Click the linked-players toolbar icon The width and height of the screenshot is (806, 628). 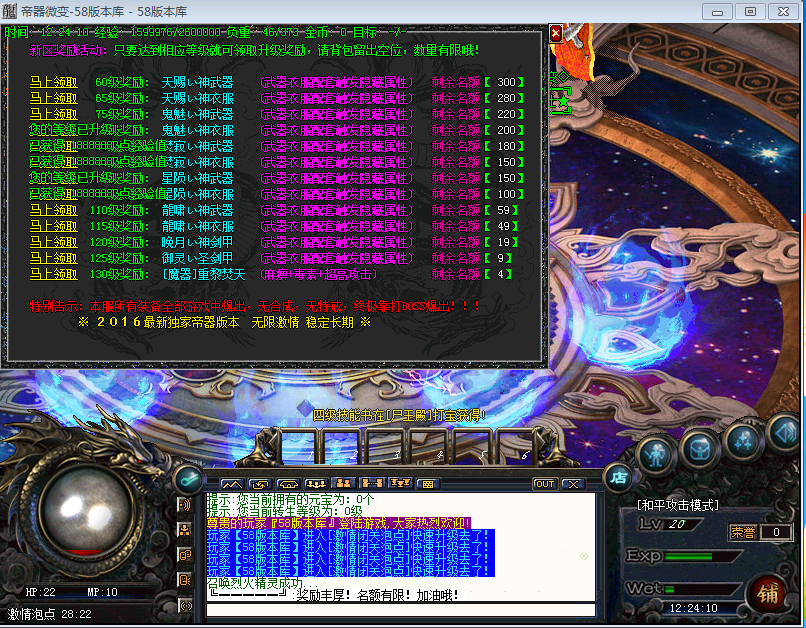pos(372,483)
